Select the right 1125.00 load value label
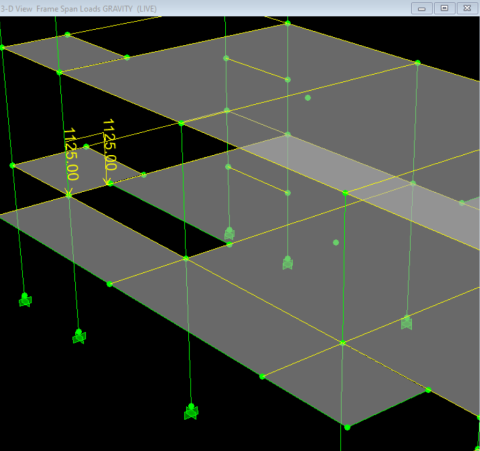Image resolution: width=480 pixels, height=451 pixels. [x=110, y=145]
